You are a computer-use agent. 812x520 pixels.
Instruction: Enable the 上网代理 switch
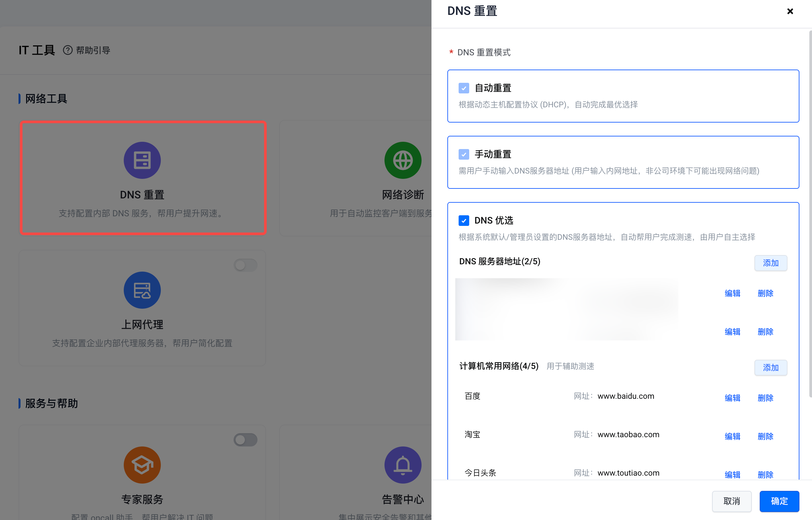click(x=245, y=265)
